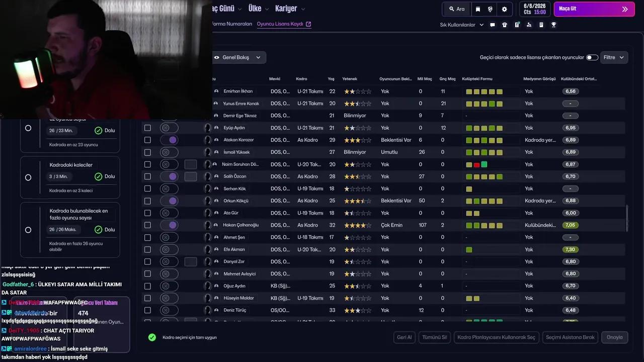Open the document report shortcut icon
This screenshot has height=362, width=644.
pos(541,25)
